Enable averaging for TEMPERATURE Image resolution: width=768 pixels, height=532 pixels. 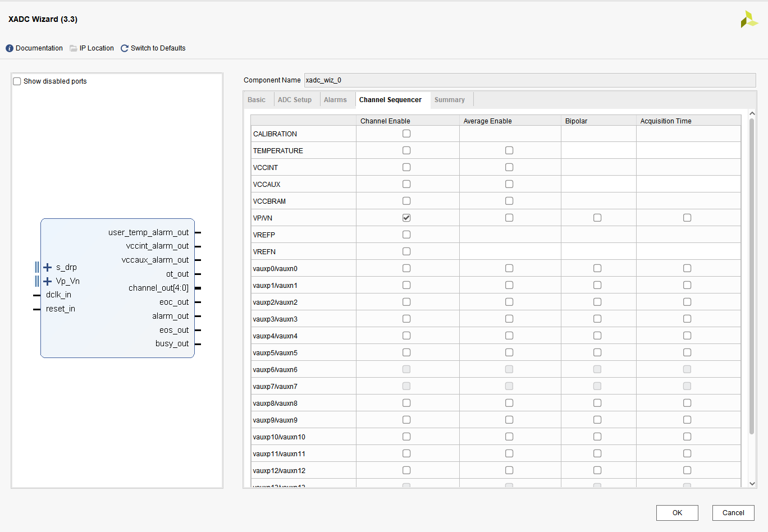[509, 150]
